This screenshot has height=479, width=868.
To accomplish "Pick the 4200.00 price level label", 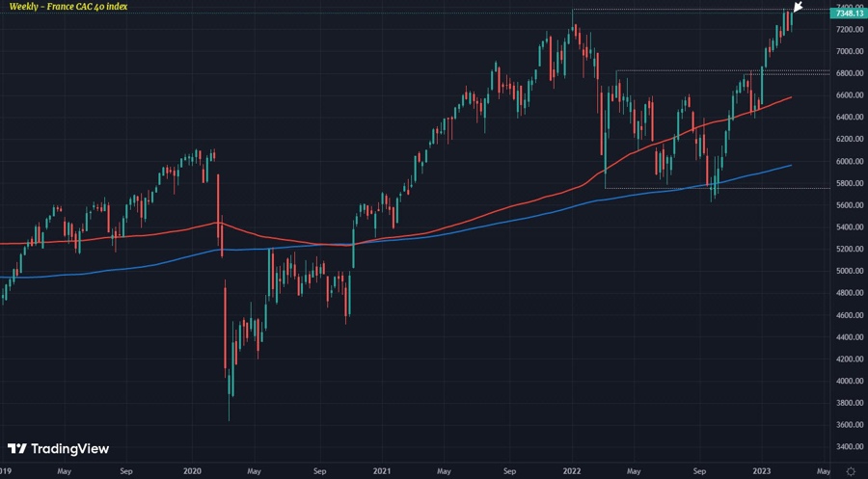I will click(x=851, y=359).
